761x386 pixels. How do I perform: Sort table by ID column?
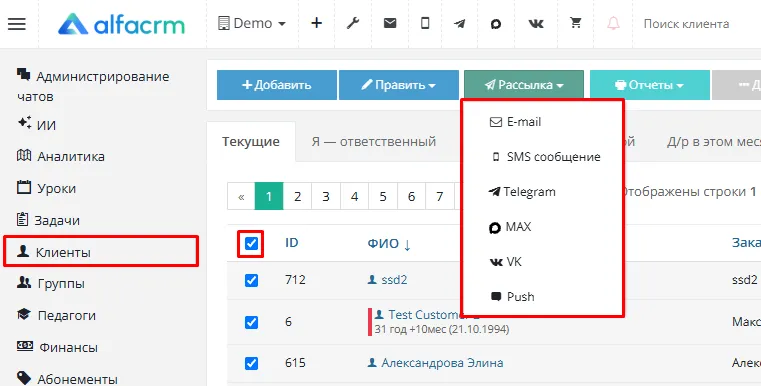(292, 242)
